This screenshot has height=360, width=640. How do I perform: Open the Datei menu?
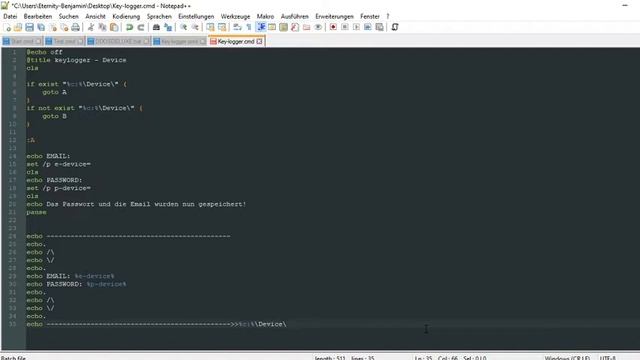pos(10,16)
